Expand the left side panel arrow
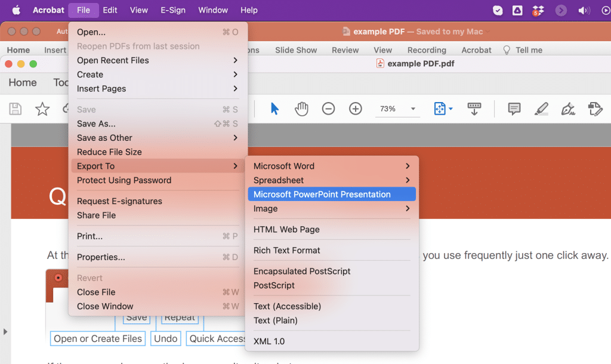Viewport: 611px width, 364px height. (5, 332)
